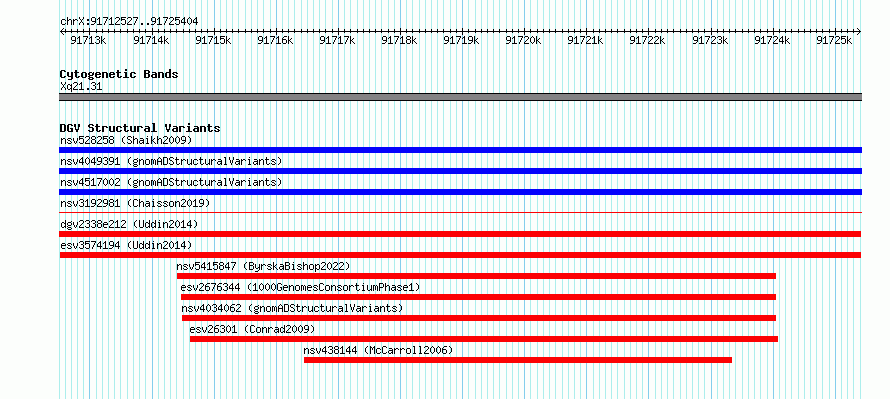Click the Cytogenetic Bands track title
The height and width of the screenshot is (399, 890).
119,74
